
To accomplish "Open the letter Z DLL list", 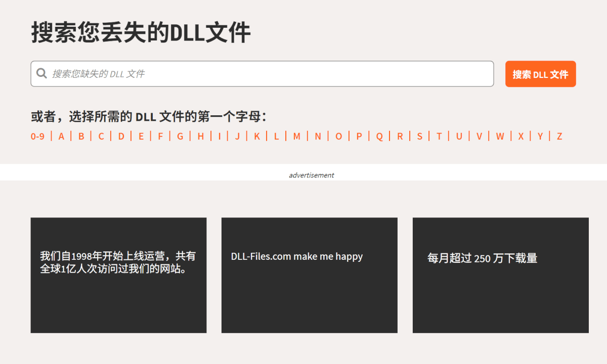I will [559, 136].
